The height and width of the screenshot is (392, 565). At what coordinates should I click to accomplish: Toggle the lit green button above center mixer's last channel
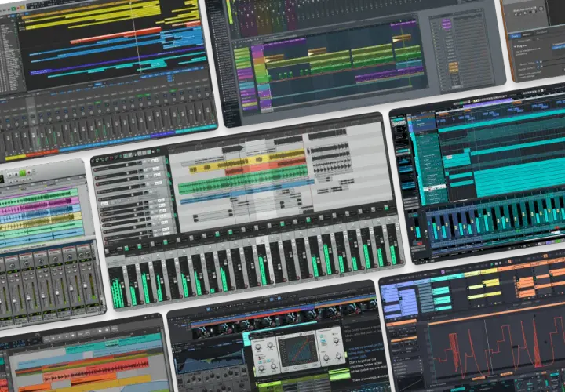(386, 208)
